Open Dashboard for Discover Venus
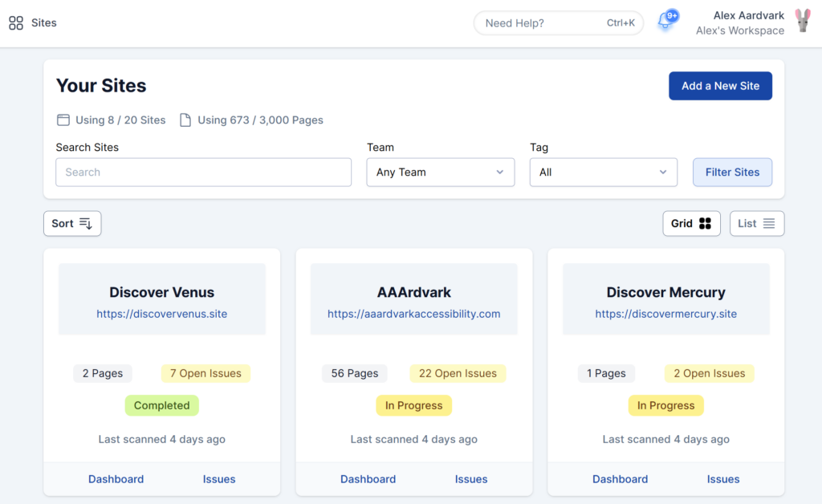Screen dimensions: 822x504 (116, 479)
